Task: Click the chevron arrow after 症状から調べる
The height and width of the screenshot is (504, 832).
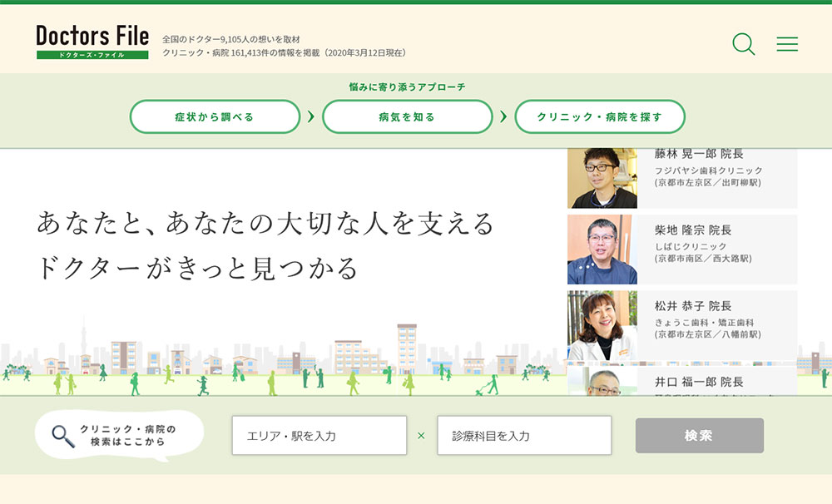Action: [x=311, y=116]
